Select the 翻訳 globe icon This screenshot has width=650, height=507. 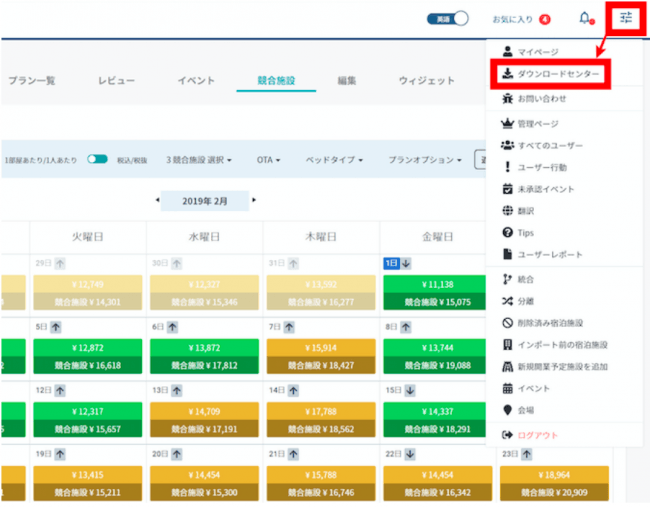507,211
